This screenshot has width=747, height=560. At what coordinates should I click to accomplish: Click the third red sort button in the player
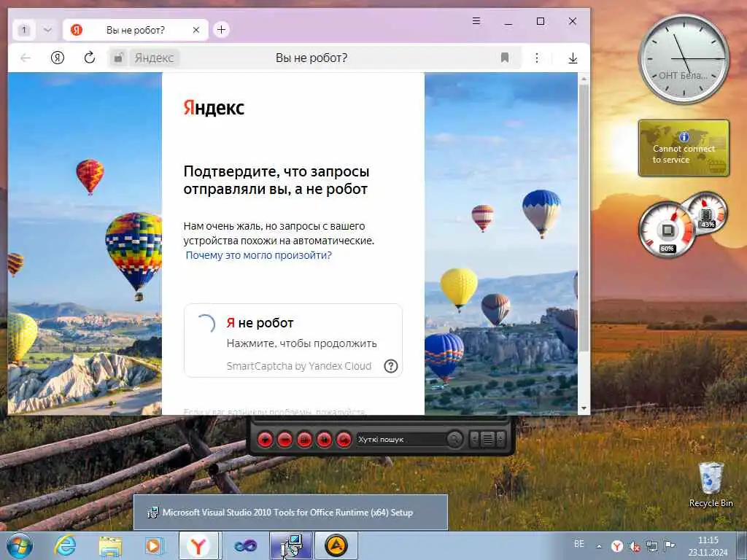click(x=304, y=440)
